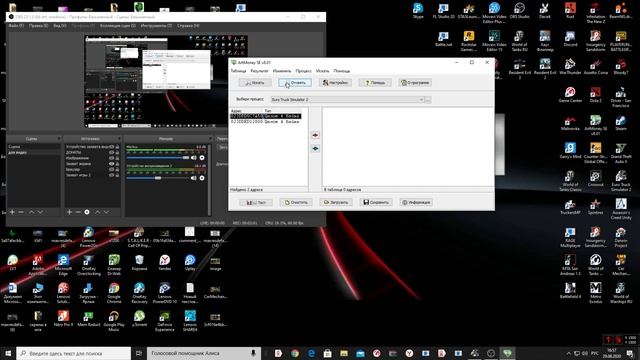This screenshot has width=640, height=360.
Task: Click the Windows search box on taskbar
Action: pyautogui.click(x=73, y=353)
